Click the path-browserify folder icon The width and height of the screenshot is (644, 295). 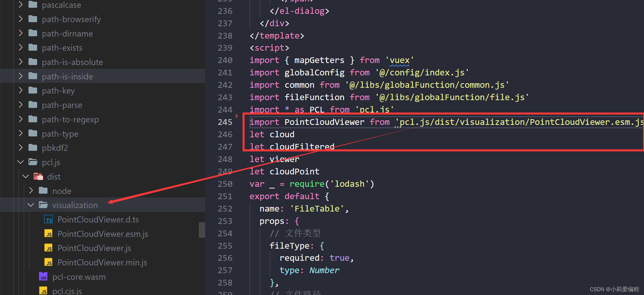tap(33, 19)
